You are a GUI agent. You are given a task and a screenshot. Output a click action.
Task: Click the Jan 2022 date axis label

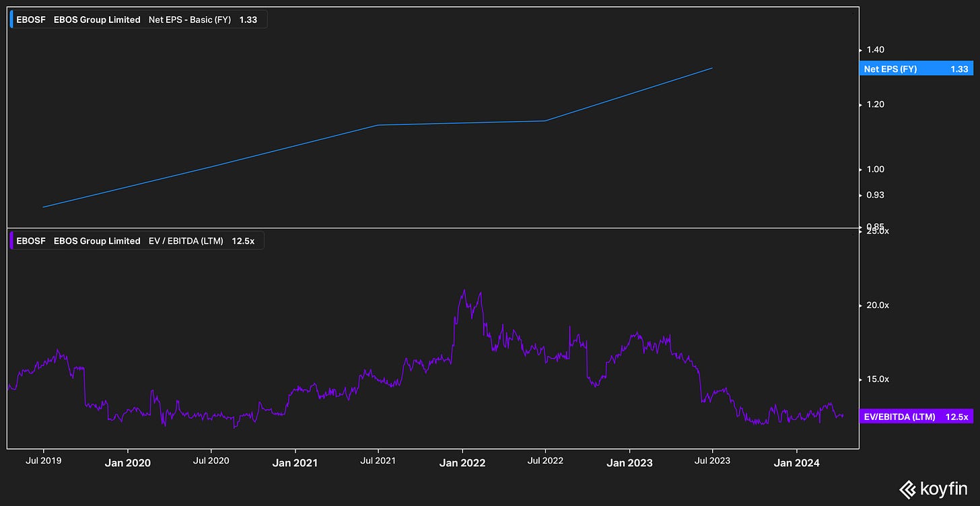pos(462,462)
